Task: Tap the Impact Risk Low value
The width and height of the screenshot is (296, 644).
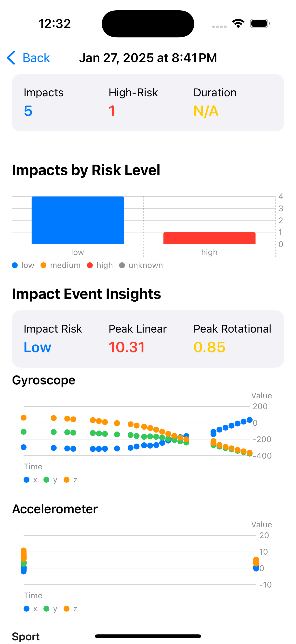Action: [x=38, y=347]
